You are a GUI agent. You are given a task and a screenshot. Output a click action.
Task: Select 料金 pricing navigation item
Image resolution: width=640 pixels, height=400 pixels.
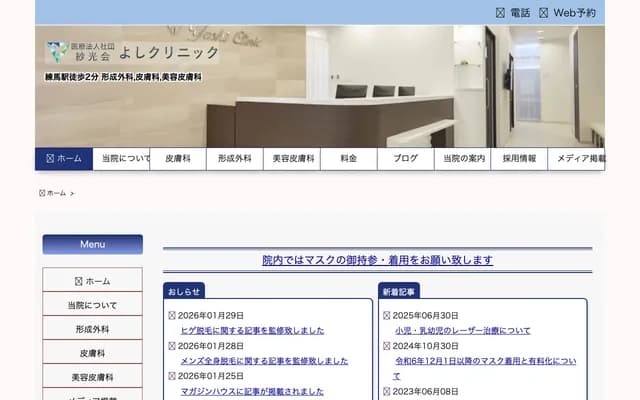point(348,159)
